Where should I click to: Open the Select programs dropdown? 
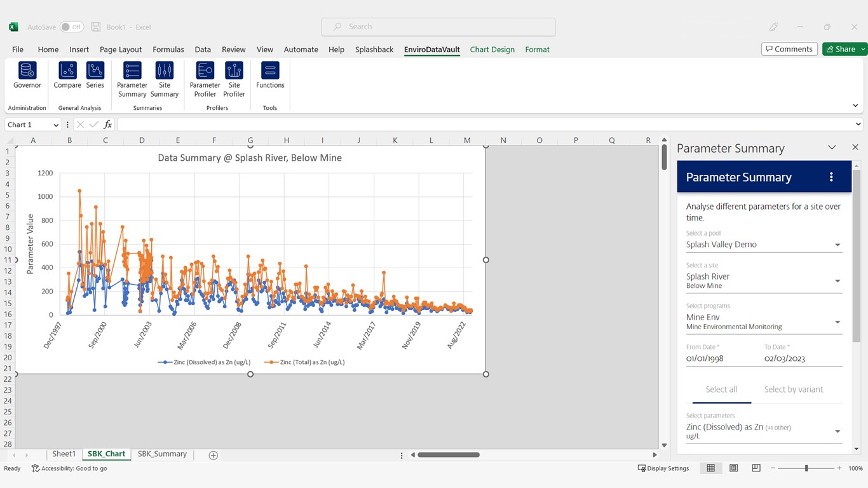(764, 322)
